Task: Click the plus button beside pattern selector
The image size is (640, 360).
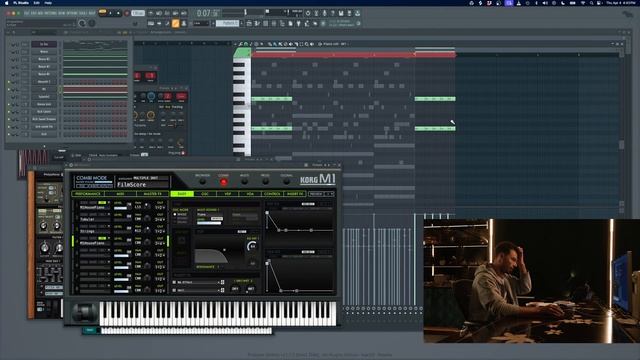Action: (242, 24)
